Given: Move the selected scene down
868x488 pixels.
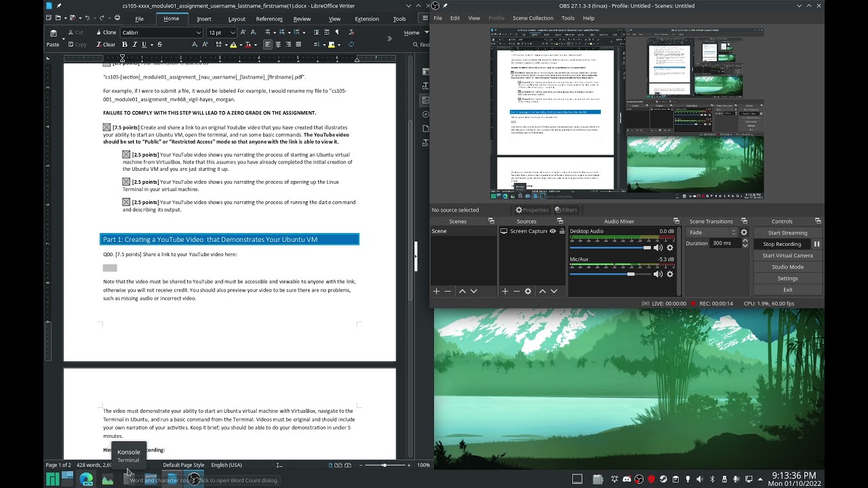Looking at the screenshot, I should coord(473,291).
